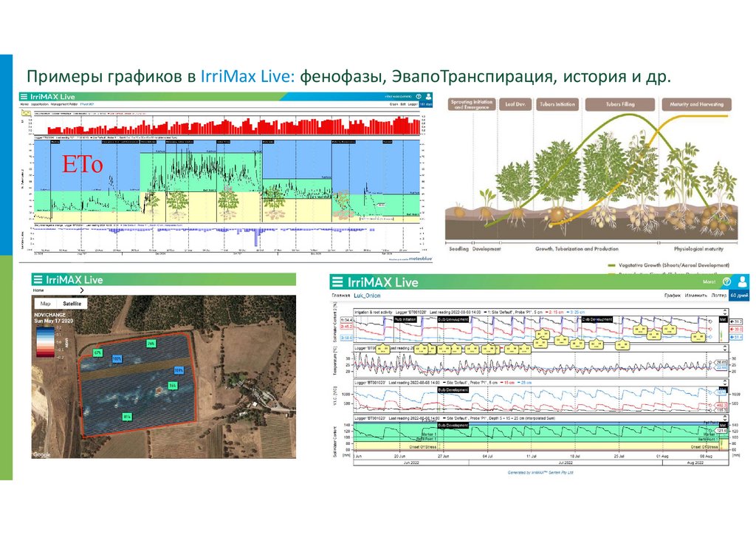Image resolution: width=756 pixels, height=535 pixels.
Task: Click Логгер menu item
Action: point(718,296)
